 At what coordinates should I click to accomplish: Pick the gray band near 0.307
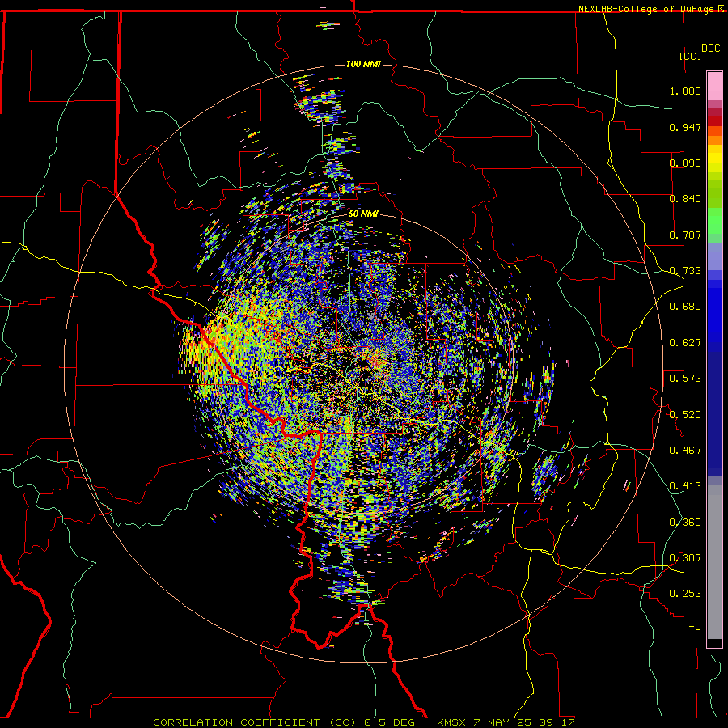[714, 562]
